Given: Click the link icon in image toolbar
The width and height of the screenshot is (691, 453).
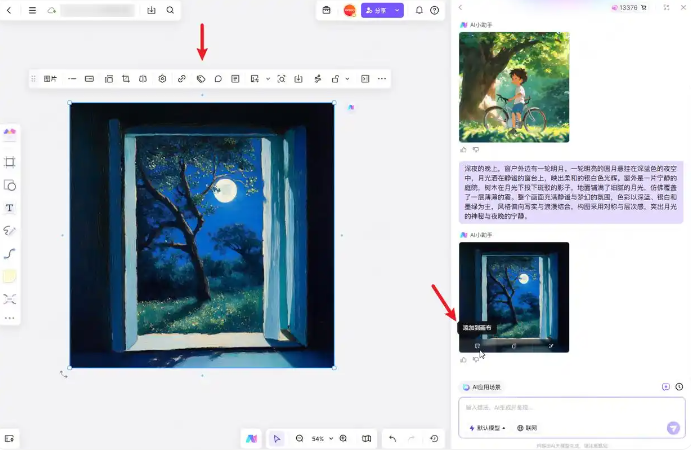Looking at the screenshot, I should [181, 78].
